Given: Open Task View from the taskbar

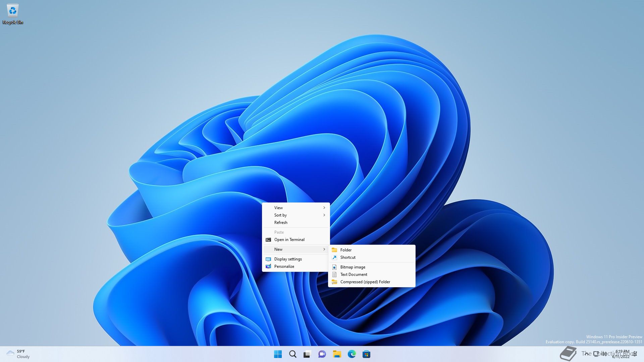Looking at the screenshot, I should pos(307,354).
